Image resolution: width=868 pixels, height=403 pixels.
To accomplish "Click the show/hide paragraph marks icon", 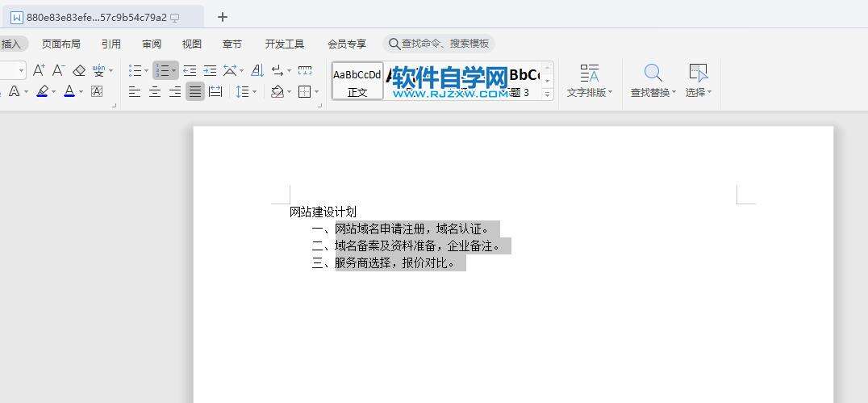I will pyautogui.click(x=278, y=70).
